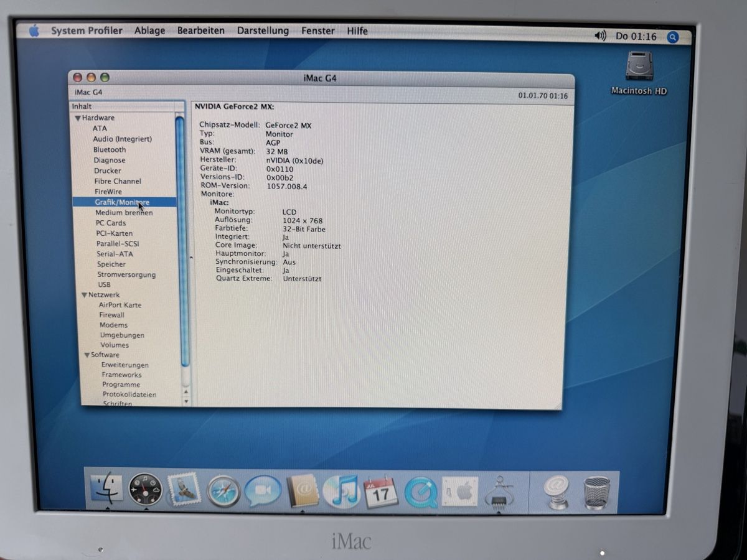Select Bluetooth in the sidebar
747x560 pixels.
pyautogui.click(x=110, y=149)
